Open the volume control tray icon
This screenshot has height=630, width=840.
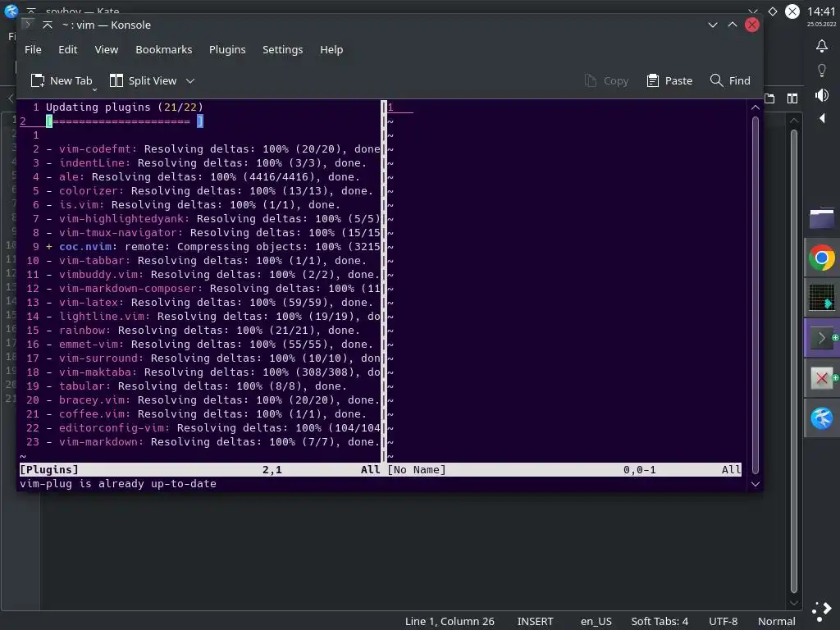pos(822,95)
